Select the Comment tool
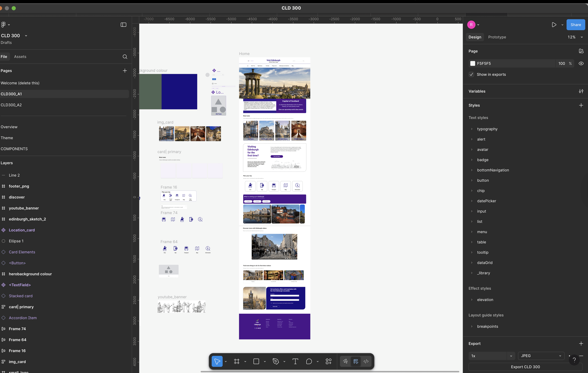This screenshot has height=373, width=588. (x=309, y=361)
